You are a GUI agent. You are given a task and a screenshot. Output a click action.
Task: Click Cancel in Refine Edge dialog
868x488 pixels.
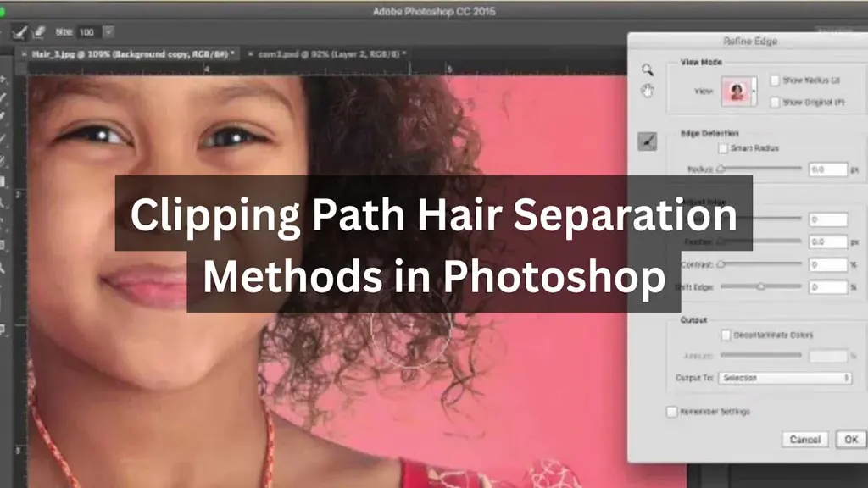(x=805, y=440)
